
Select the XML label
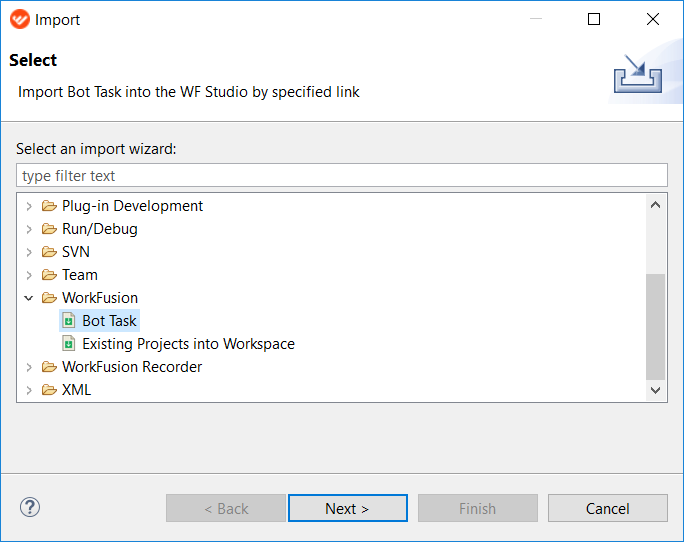click(76, 390)
